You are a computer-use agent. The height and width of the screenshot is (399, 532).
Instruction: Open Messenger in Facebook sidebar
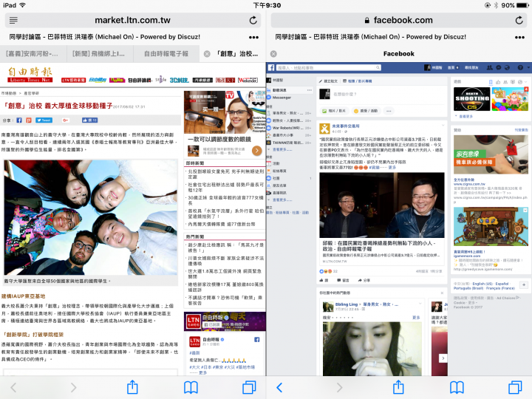[x=282, y=98]
